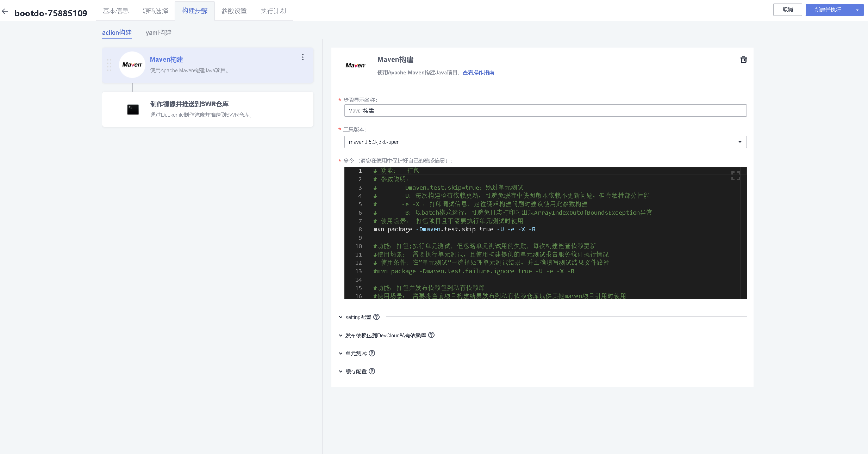The height and width of the screenshot is (454, 868).
Task: Click help icon next to setting配置
Action: [376, 317]
